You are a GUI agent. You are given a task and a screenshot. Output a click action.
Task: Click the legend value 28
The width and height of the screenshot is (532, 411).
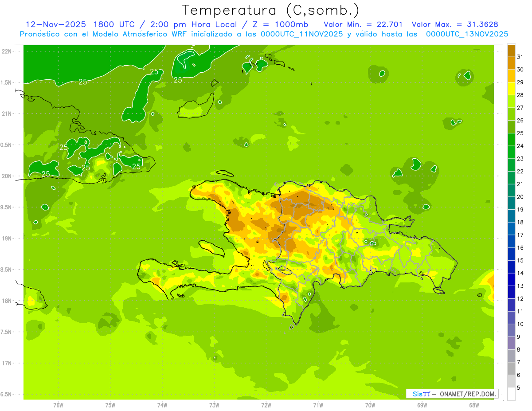coord(520,95)
